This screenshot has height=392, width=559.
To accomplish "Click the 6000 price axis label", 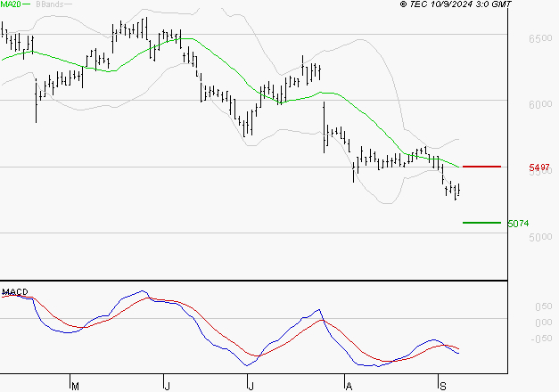I will [x=540, y=104].
